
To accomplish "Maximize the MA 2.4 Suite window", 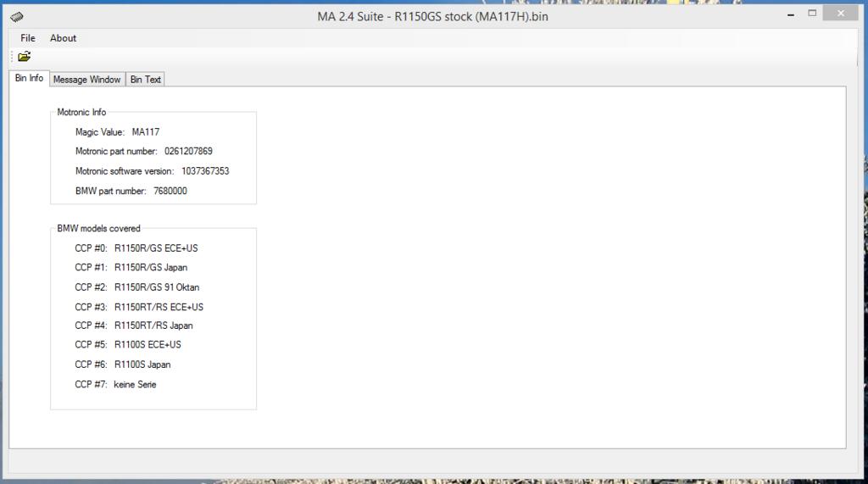I will pos(812,14).
